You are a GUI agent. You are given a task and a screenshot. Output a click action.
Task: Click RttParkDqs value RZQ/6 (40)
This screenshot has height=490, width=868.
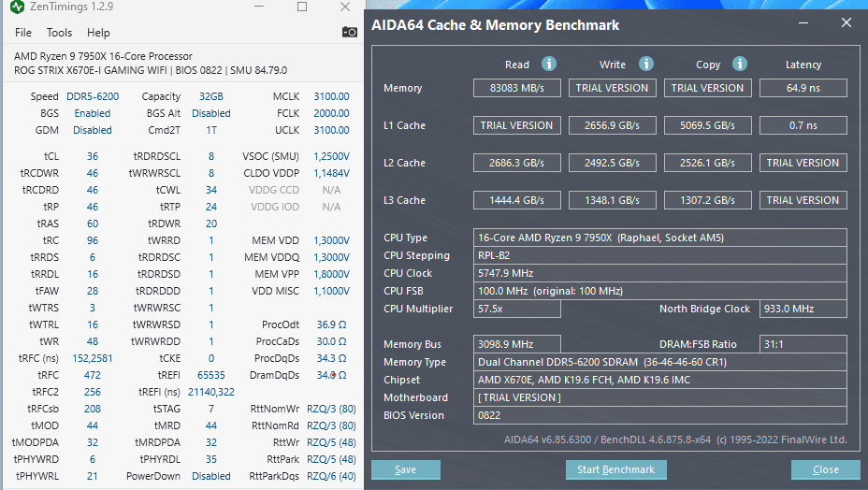(331, 476)
